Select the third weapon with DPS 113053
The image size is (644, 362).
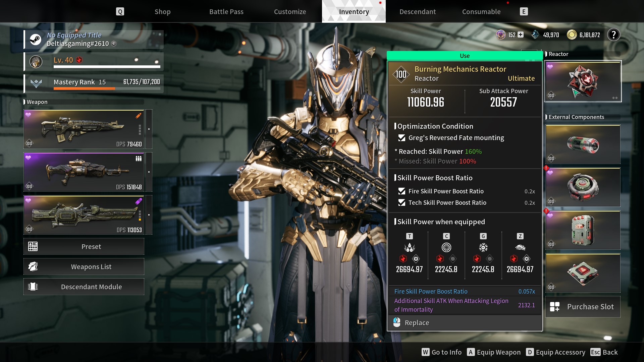(x=84, y=215)
